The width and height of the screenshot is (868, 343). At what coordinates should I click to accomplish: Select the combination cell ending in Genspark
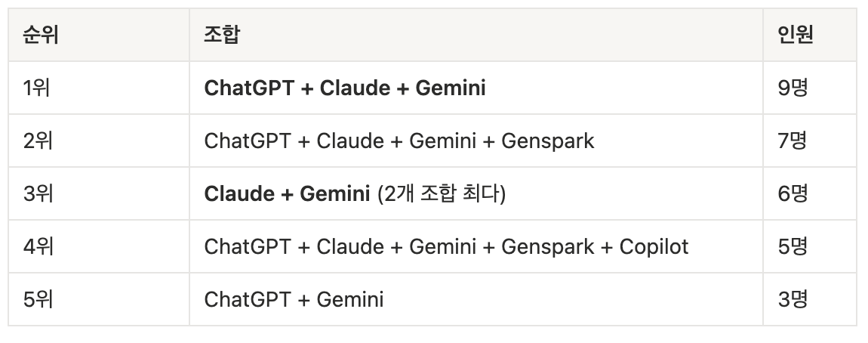tap(399, 141)
